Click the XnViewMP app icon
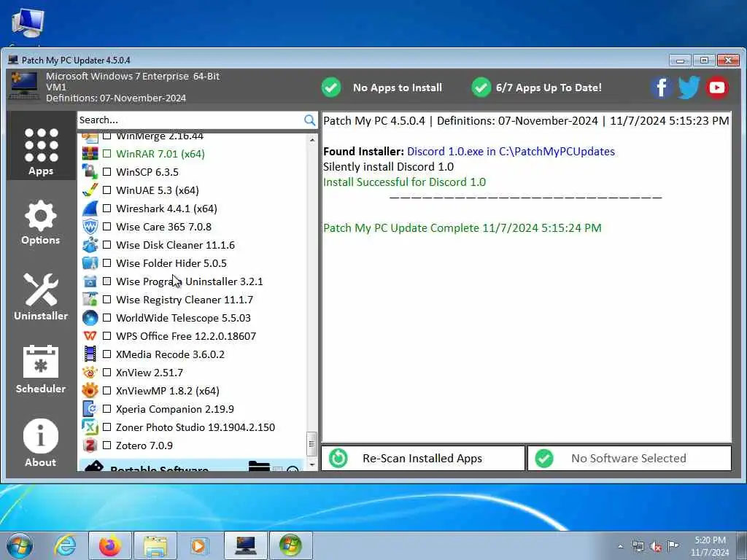 click(x=90, y=391)
